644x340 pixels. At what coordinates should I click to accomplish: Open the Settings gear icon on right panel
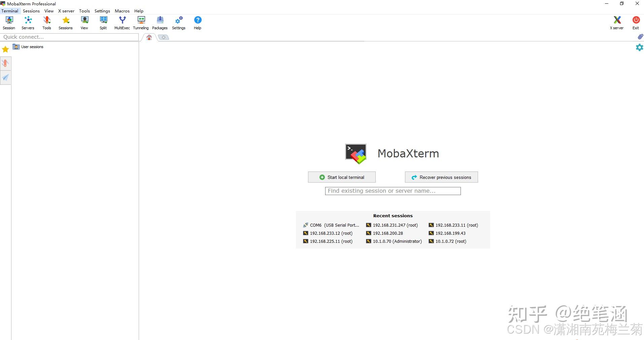[x=639, y=47]
